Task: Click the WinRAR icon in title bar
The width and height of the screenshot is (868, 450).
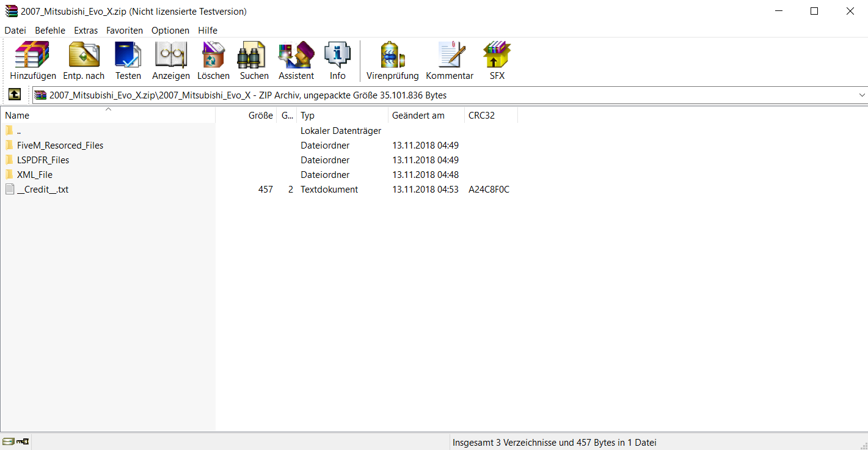Action: click(x=12, y=11)
